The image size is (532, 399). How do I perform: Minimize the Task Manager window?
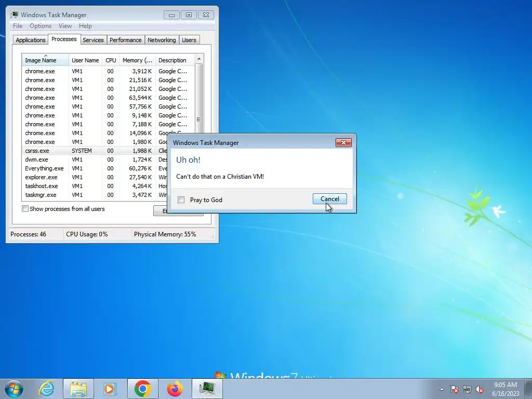tap(171, 15)
